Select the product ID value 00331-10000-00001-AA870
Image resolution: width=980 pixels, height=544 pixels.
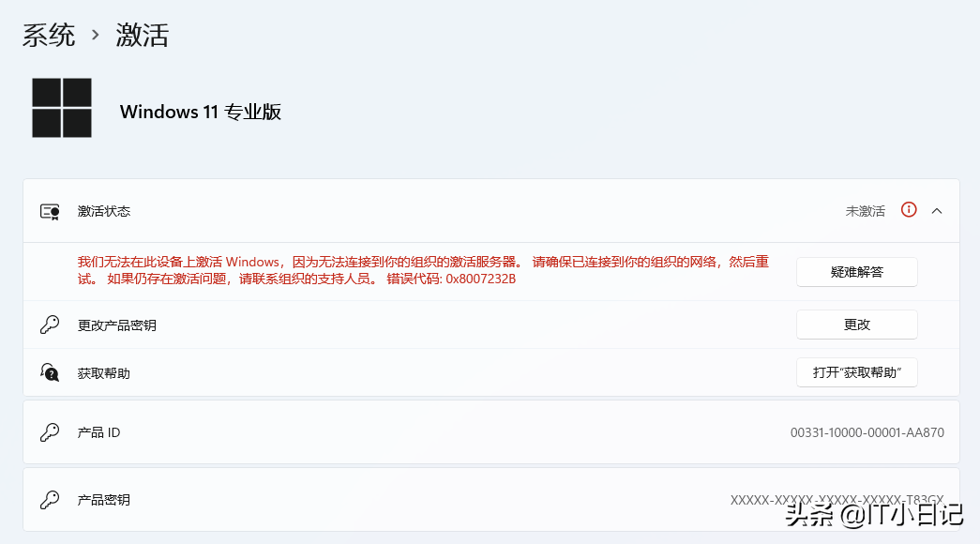[x=867, y=432]
